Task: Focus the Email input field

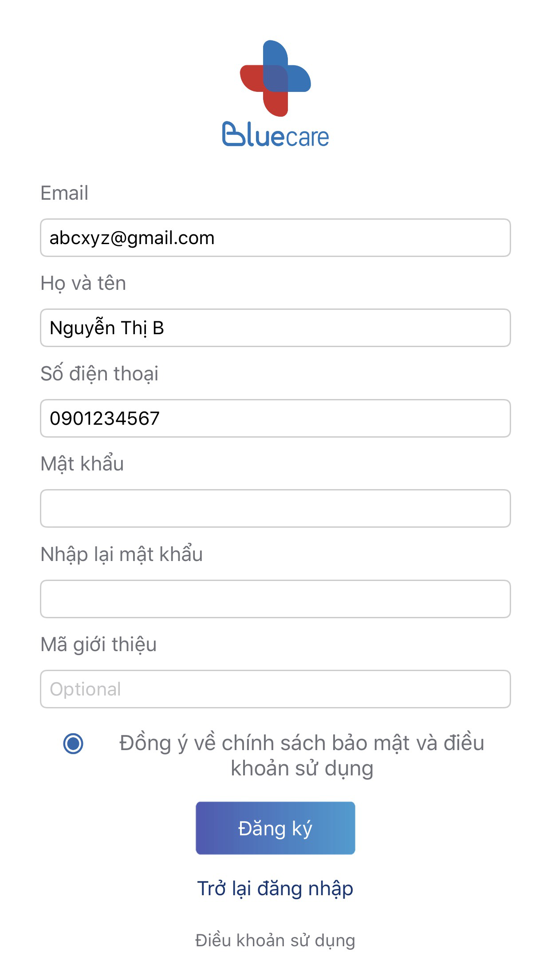Action: [275, 238]
